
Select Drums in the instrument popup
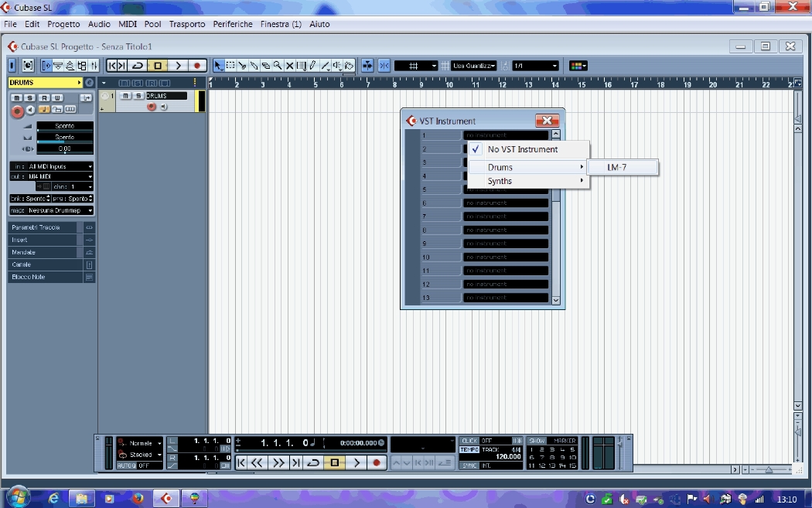(x=528, y=167)
